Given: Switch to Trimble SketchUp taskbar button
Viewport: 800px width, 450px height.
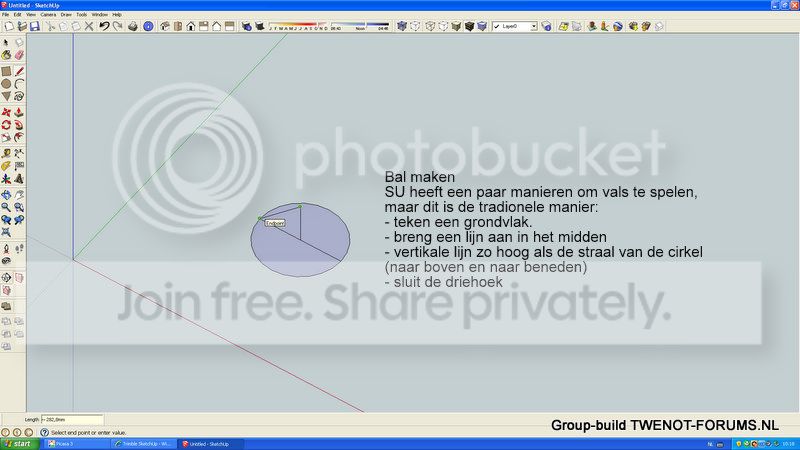Looking at the screenshot, I should (x=144, y=444).
